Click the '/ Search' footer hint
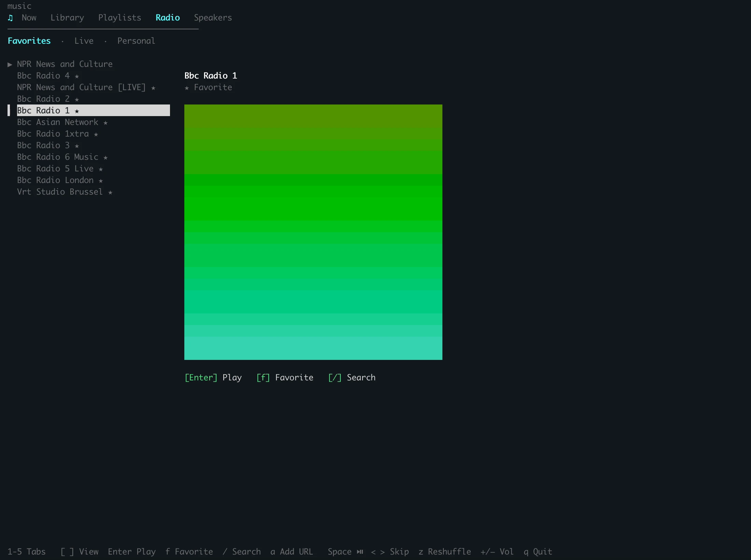 (242, 552)
